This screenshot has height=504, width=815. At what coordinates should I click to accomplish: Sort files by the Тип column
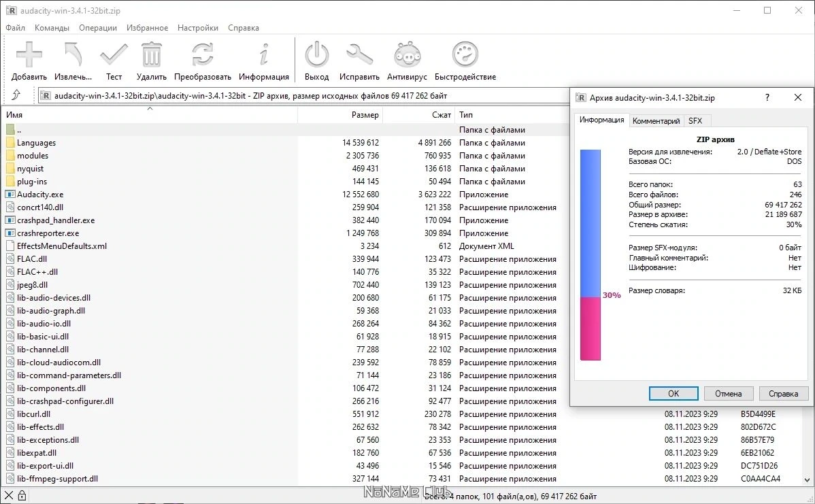click(512, 114)
